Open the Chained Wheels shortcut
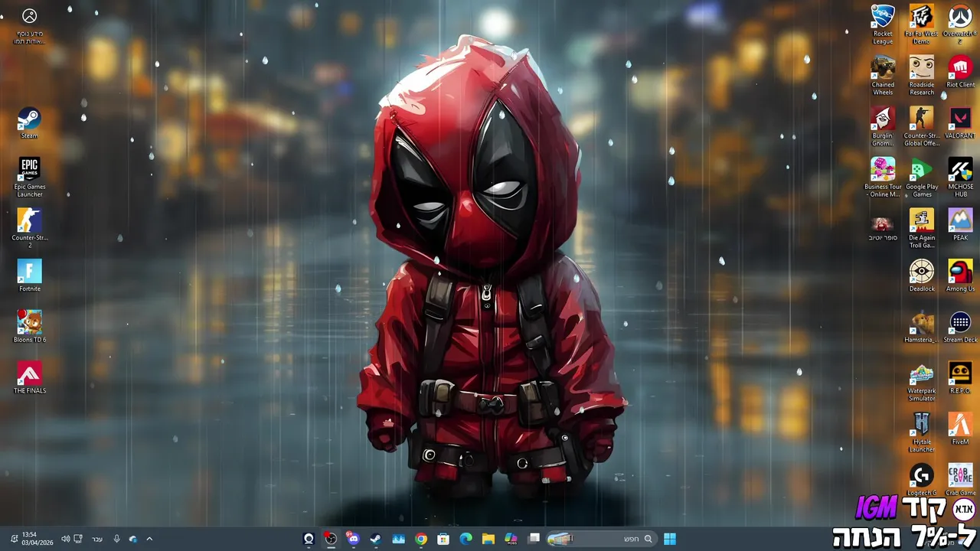Screen dimensions: 980x551 (883, 76)
